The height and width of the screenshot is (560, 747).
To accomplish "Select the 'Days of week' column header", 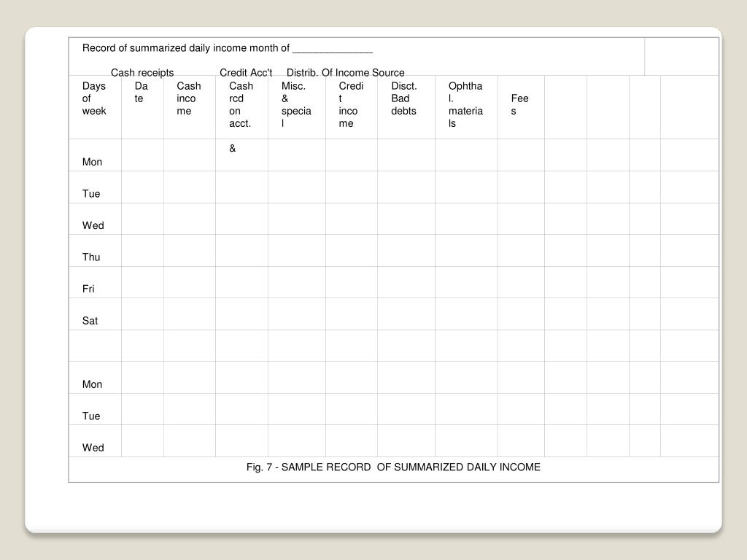I will (94, 98).
